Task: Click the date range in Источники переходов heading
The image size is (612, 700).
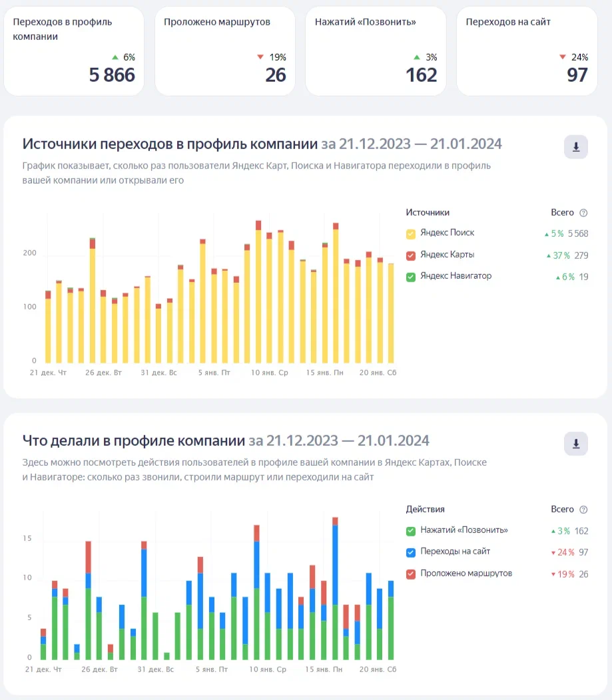Action: 412,144
